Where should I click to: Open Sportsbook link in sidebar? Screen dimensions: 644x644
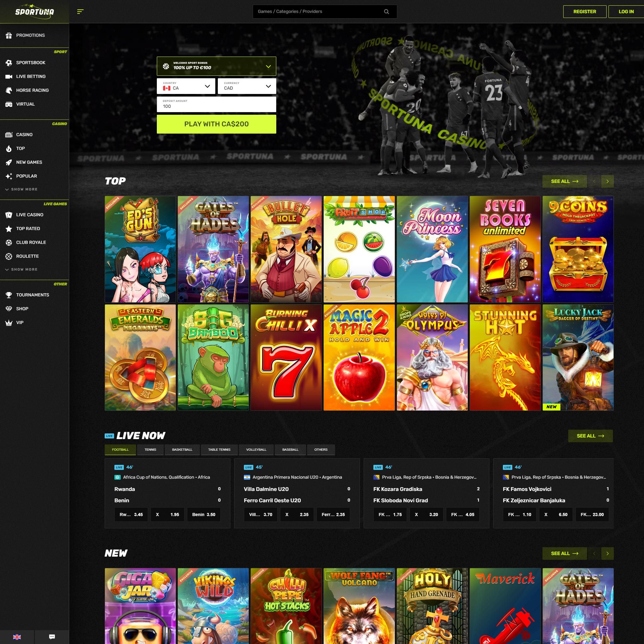[31, 63]
